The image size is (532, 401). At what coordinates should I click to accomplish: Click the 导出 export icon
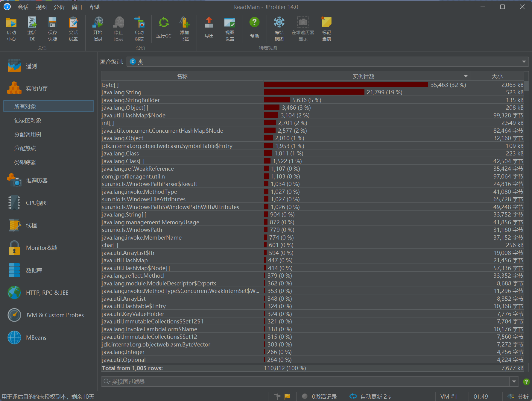click(209, 28)
